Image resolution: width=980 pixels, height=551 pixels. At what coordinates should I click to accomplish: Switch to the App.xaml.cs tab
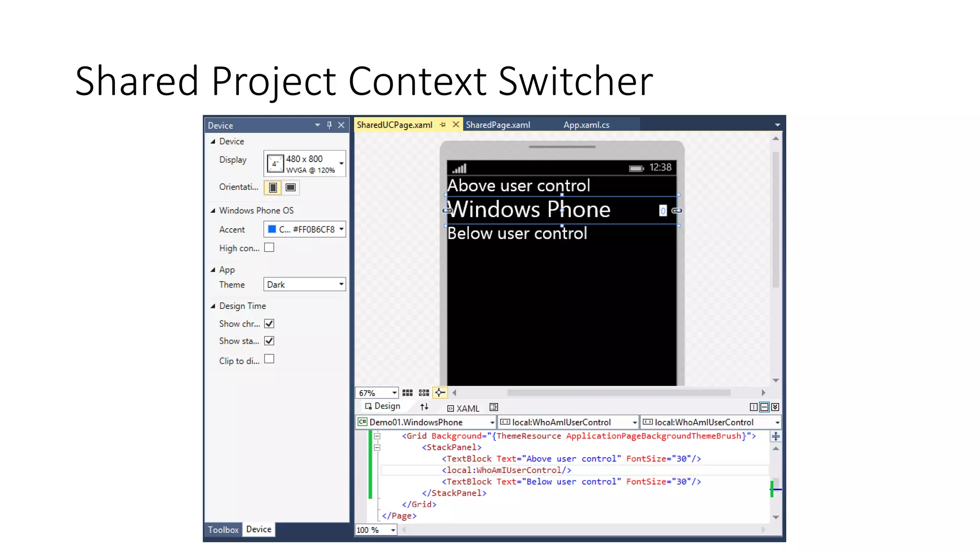pyautogui.click(x=587, y=125)
